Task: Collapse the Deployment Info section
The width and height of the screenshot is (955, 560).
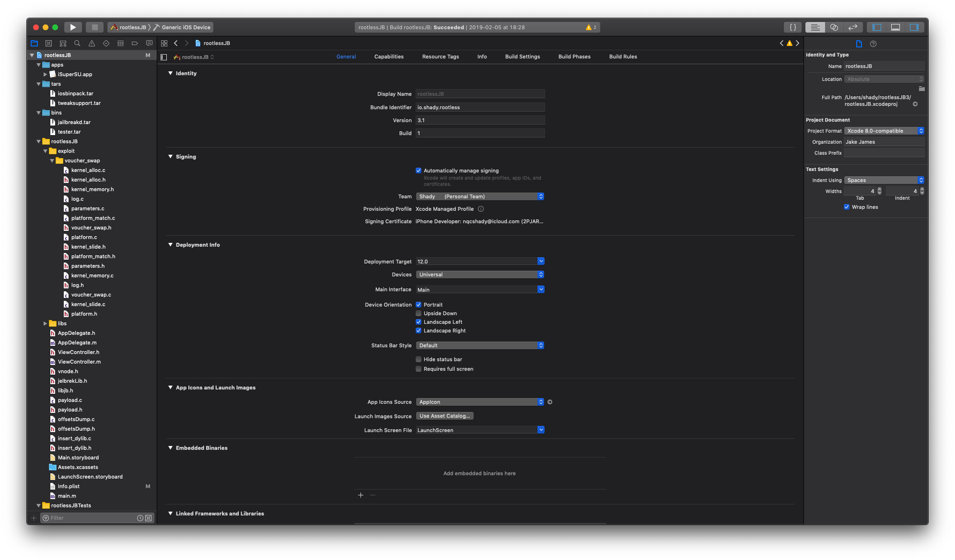Action: [170, 245]
